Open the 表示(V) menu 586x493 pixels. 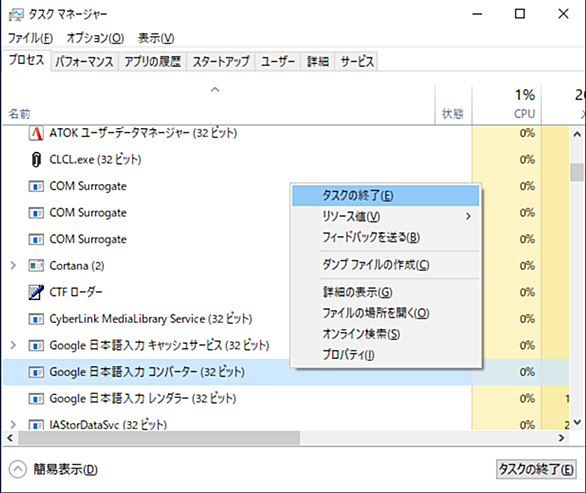click(x=156, y=38)
